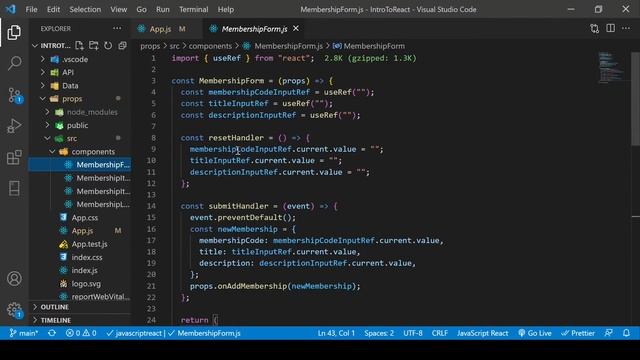Open the notifications bell

[626, 333]
